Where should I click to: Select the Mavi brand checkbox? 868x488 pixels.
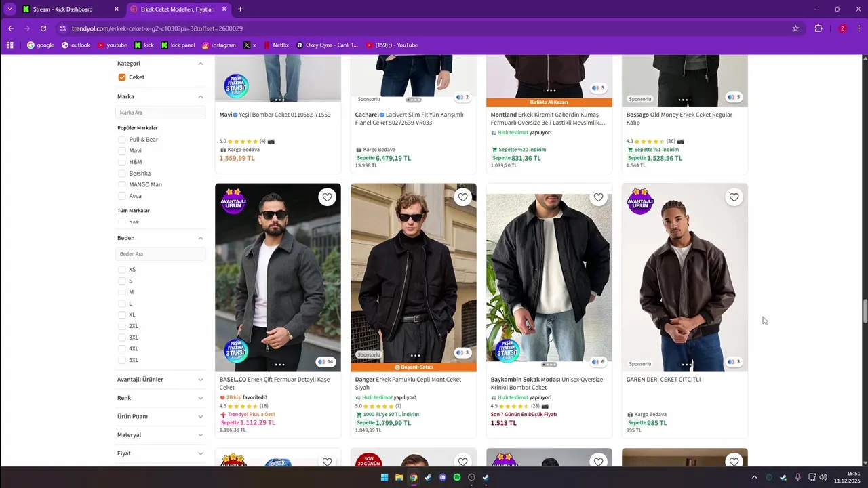pyautogui.click(x=122, y=151)
